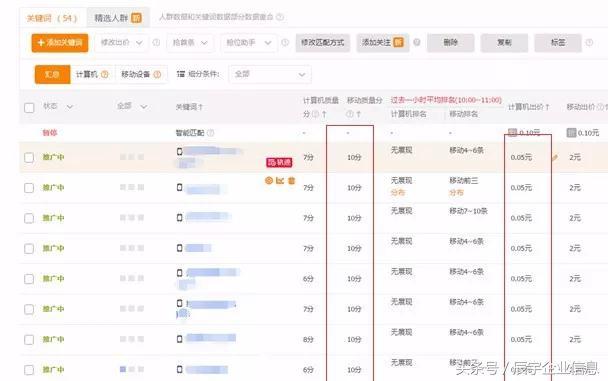This screenshot has width=608, height=381.
Task: Click the orange chart action icon
Action: 280,180
